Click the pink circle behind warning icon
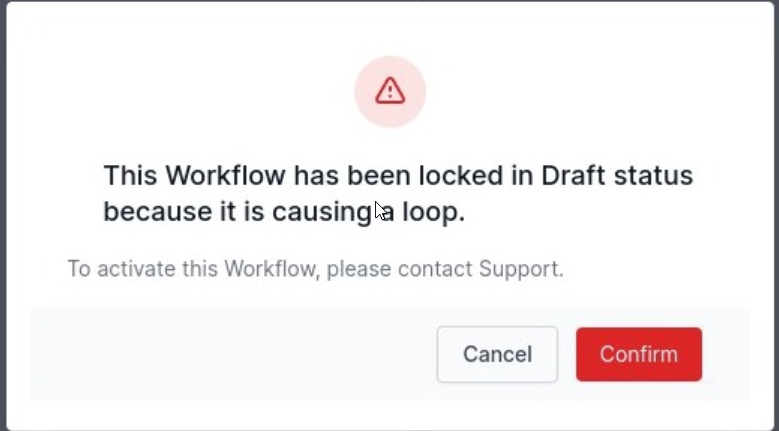The image size is (779, 431). [x=390, y=92]
